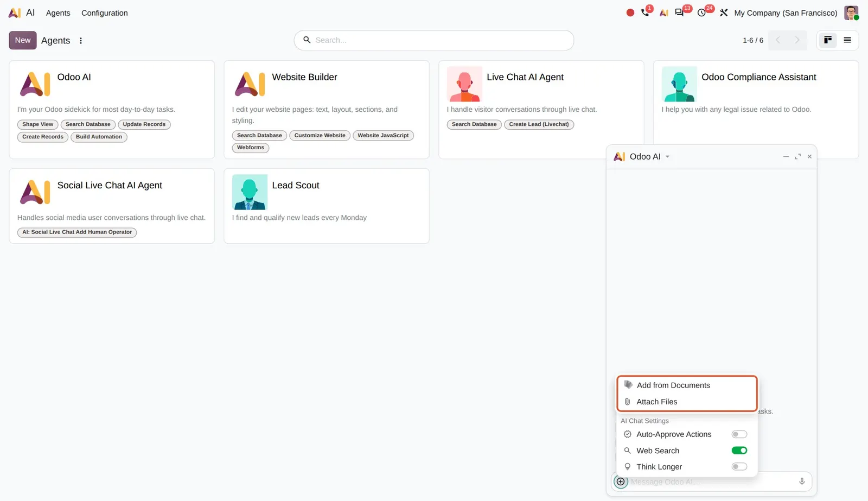Open the Social Live Chat AI Agent title
This screenshot has height=501, width=868.
click(x=110, y=185)
